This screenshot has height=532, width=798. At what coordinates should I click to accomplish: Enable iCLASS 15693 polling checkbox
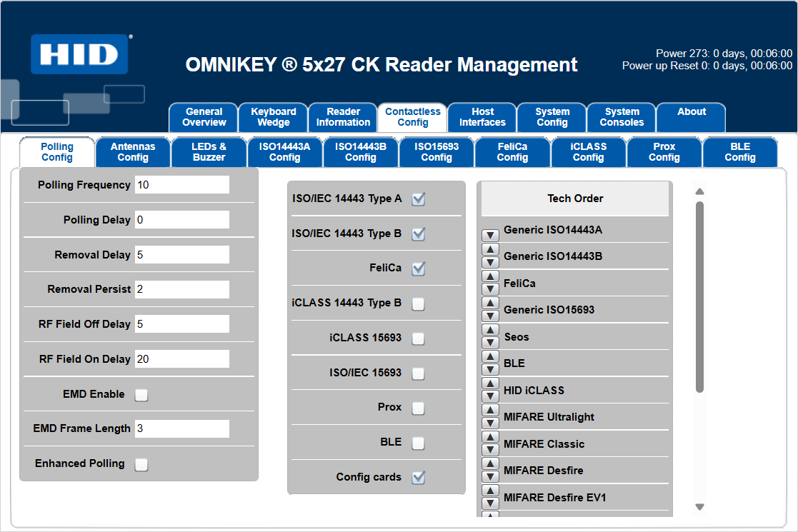point(419,338)
